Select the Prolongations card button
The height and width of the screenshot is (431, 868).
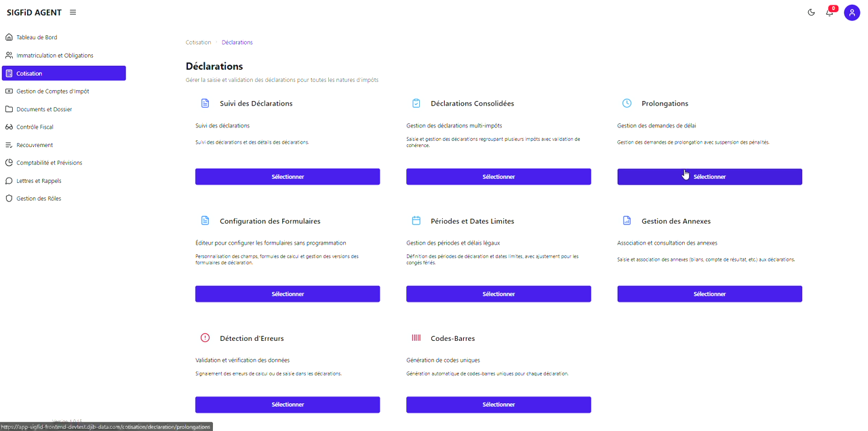pyautogui.click(x=709, y=177)
